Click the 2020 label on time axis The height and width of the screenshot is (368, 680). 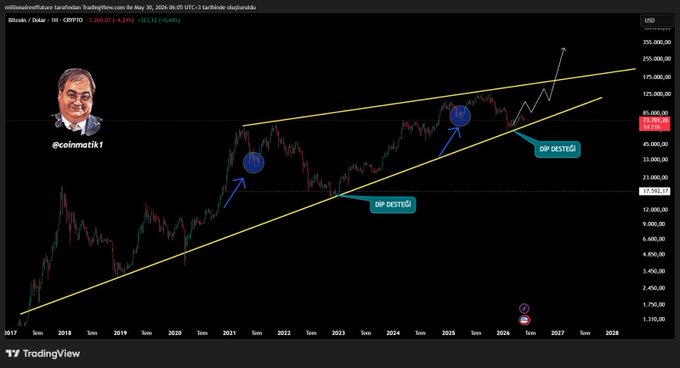[175, 333]
